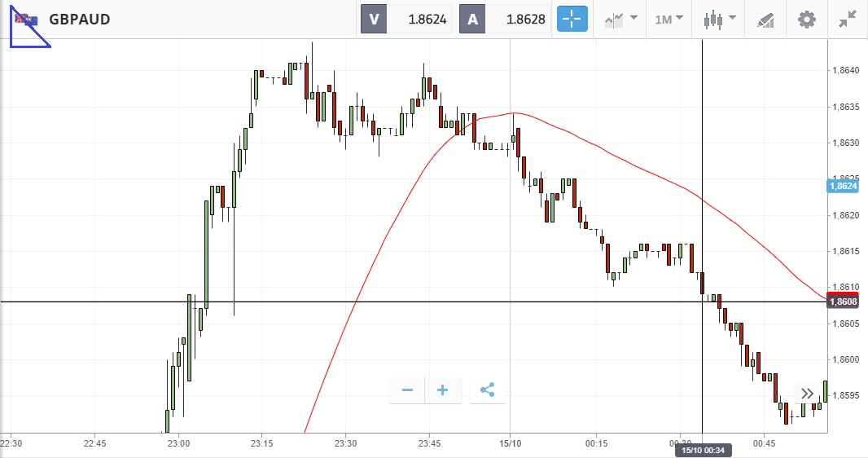Click the blue 1,8624 current price label
This screenshot has width=868, height=458.
coord(842,186)
